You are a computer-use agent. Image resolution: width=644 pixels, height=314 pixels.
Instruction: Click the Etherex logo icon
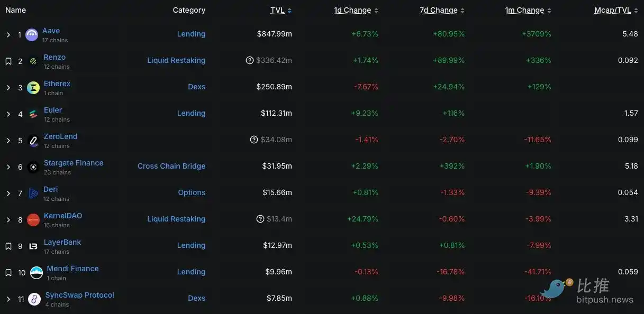33,88
